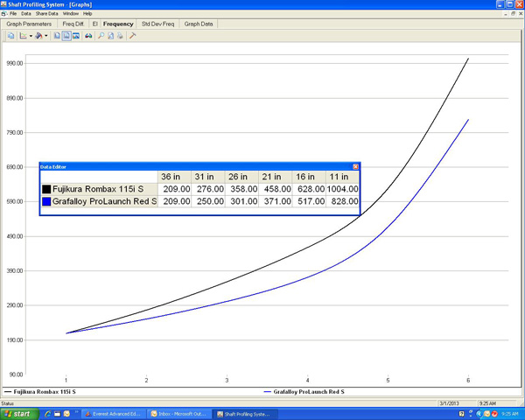Screen dimensions: 525x420
Task: Open the Window menu
Action: pos(71,14)
